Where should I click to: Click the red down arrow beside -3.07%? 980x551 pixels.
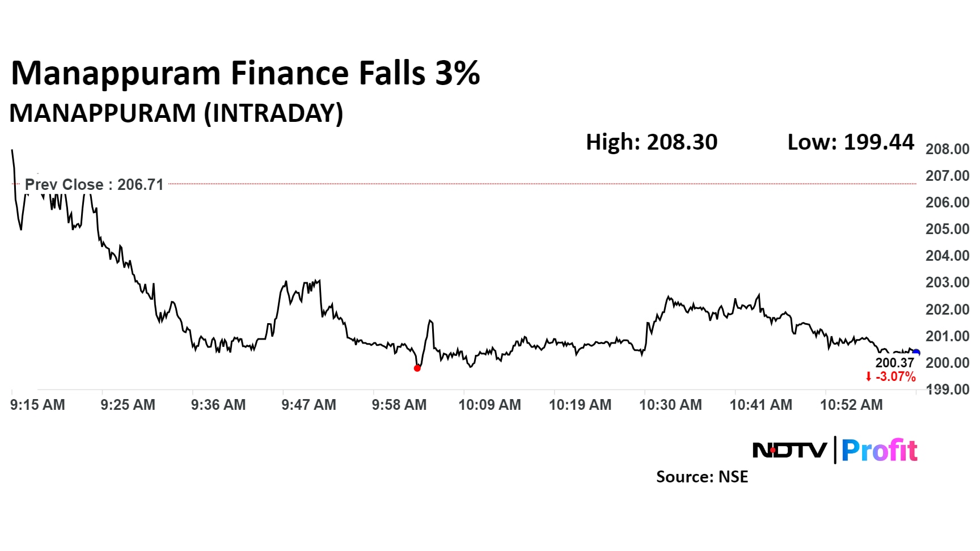point(868,377)
